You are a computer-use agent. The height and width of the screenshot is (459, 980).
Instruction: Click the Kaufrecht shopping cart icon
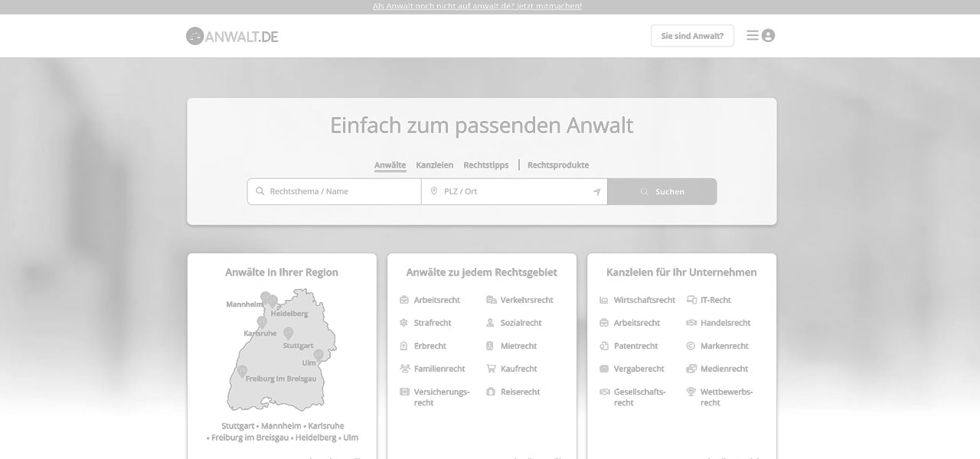(x=489, y=369)
